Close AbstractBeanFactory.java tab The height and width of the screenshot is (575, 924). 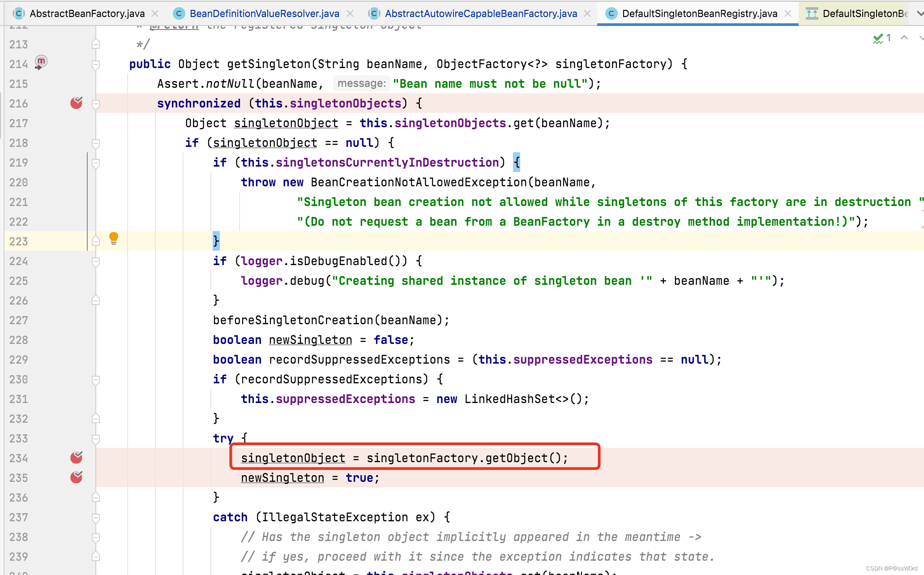155,13
